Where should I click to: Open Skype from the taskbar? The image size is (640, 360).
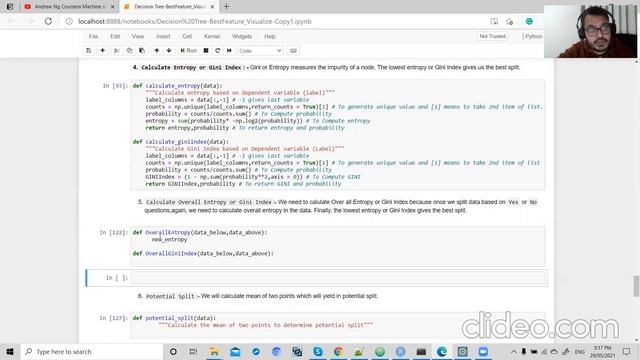pyautogui.click(x=318, y=351)
